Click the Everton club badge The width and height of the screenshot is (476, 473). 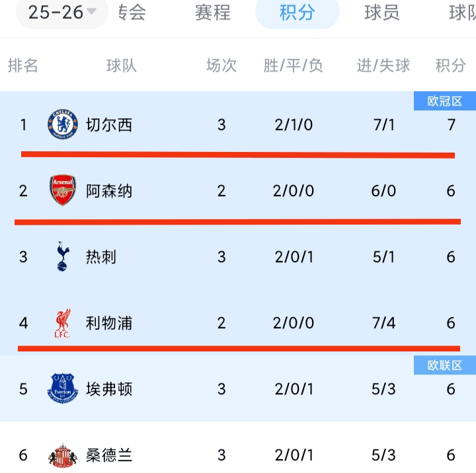[x=63, y=388]
